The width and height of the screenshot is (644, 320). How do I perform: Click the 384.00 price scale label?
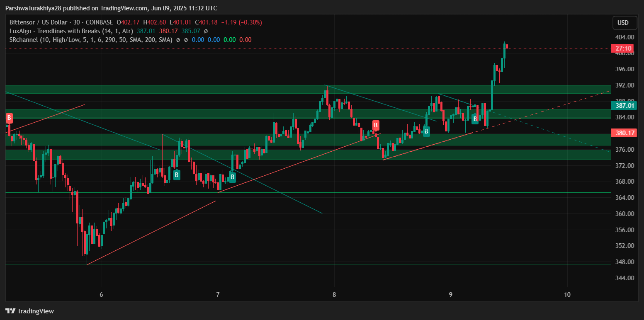pyautogui.click(x=625, y=117)
